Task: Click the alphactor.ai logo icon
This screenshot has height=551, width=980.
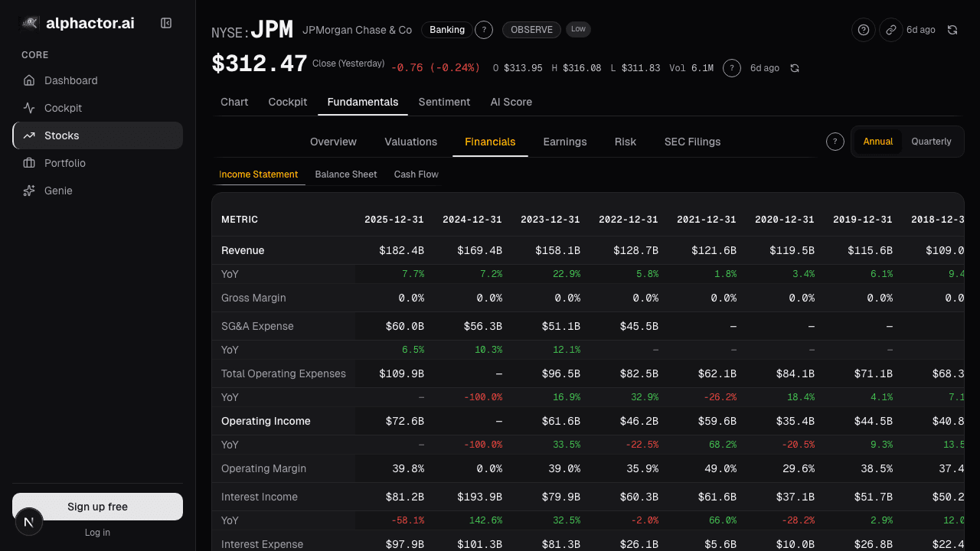Action: [29, 23]
